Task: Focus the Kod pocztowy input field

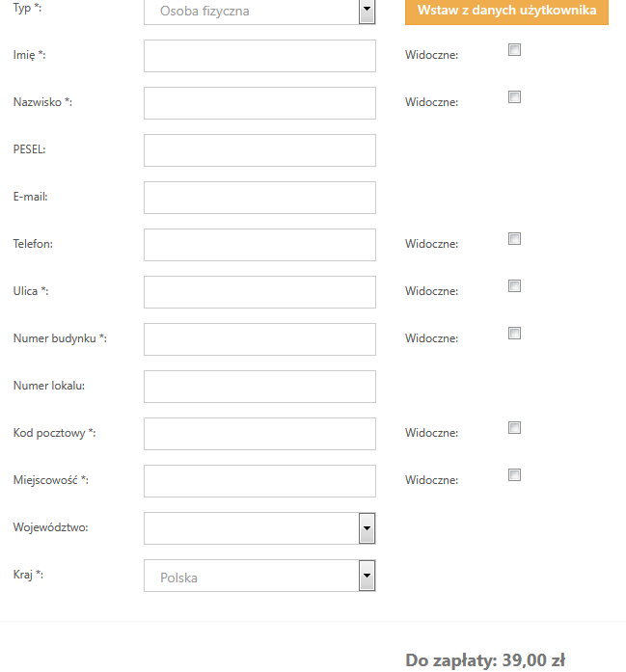Action: pyautogui.click(x=259, y=434)
